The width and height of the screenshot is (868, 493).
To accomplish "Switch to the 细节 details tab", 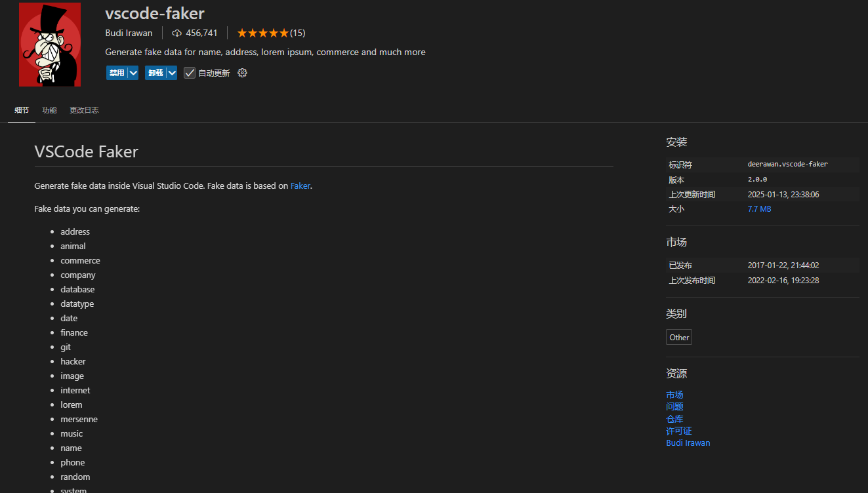I will point(22,110).
